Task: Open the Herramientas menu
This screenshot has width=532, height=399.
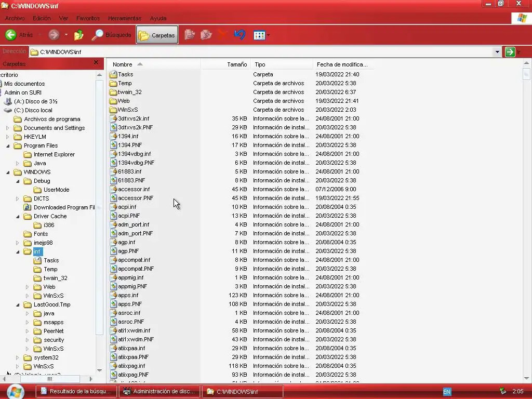Action: (x=125, y=18)
